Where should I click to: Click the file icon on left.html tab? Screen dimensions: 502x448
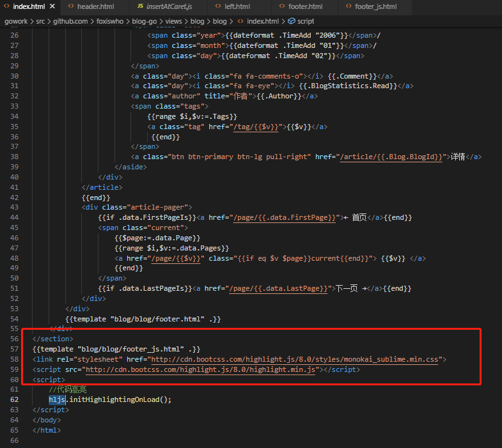[x=218, y=6]
